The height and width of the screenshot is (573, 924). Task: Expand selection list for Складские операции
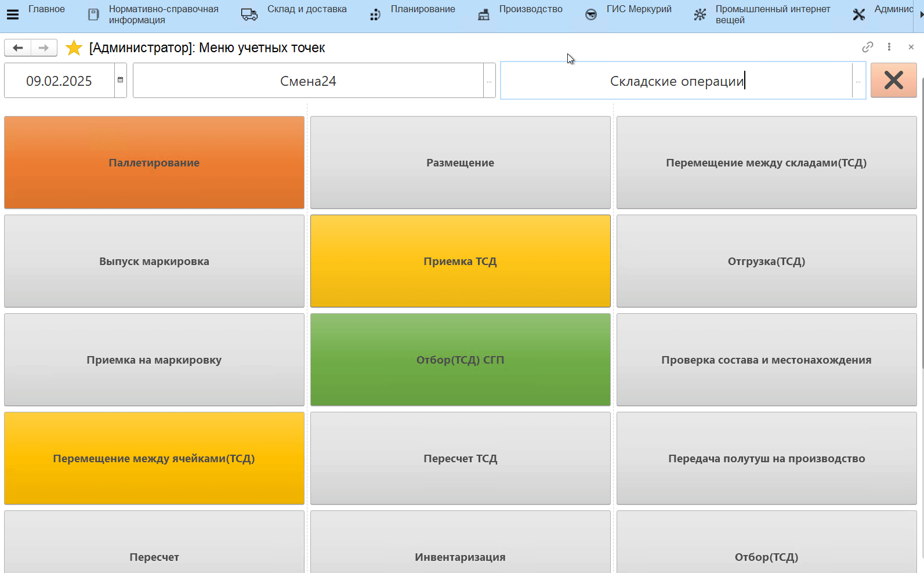click(858, 81)
